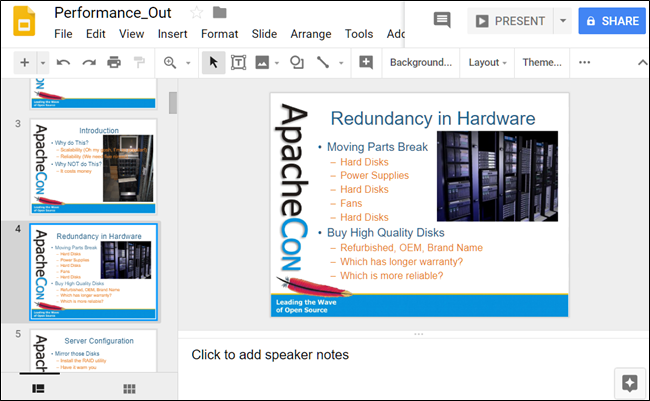650x401 pixels.
Task: Click the Add comment toolbar icon
Action: pos(366,62)
